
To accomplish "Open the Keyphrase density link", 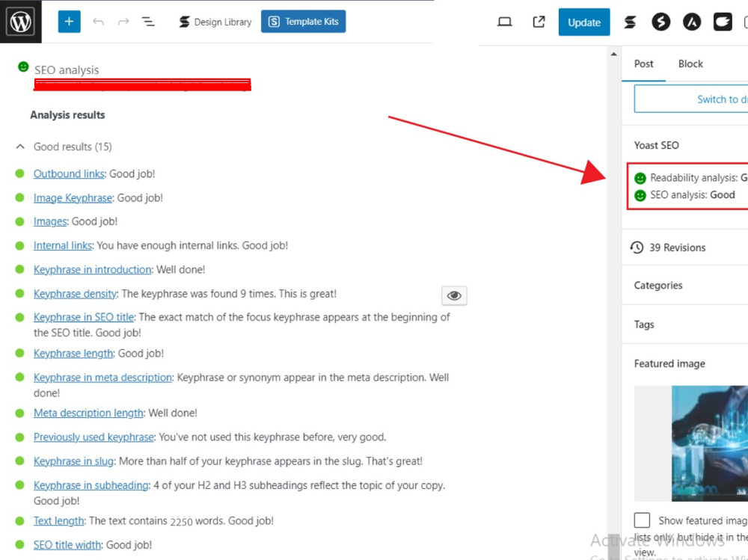I will tap(75, 294).
